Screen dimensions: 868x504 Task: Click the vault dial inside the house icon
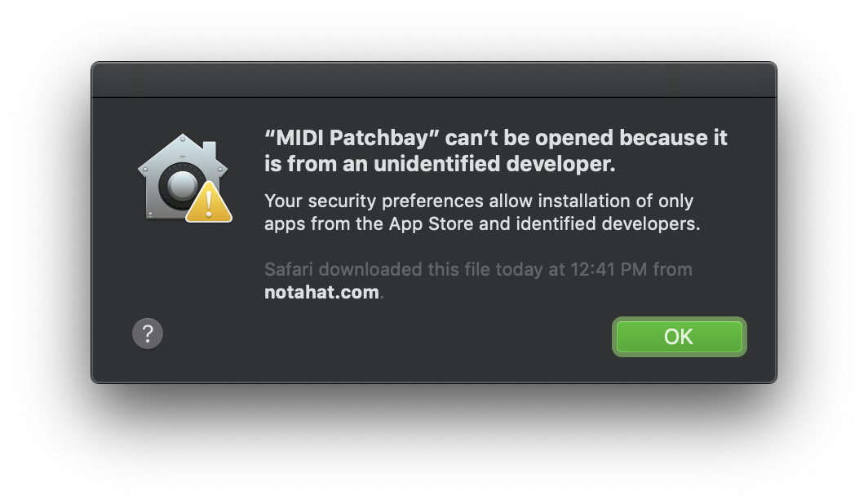point(179,184)
